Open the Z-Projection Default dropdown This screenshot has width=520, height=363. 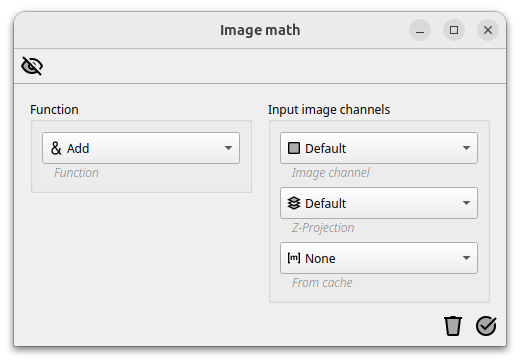pyautogui.click(x=379, y=203)
